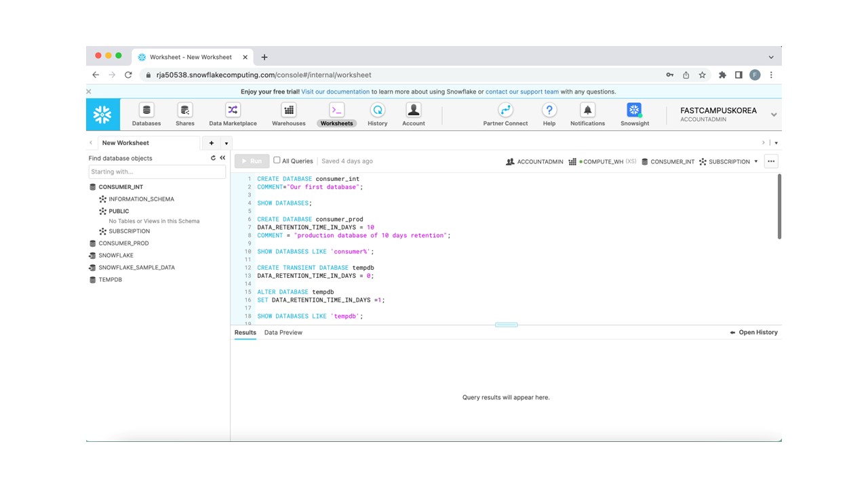Follow the Visit our documentation link
868x488 pixels.
point(336,91)
